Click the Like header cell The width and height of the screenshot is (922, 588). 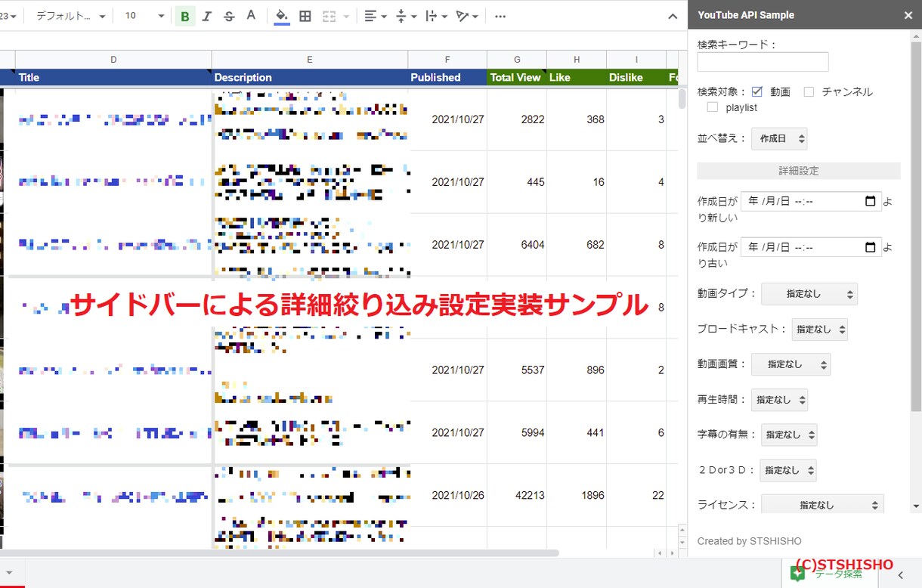pyautogui.click(x=577, y=77)
